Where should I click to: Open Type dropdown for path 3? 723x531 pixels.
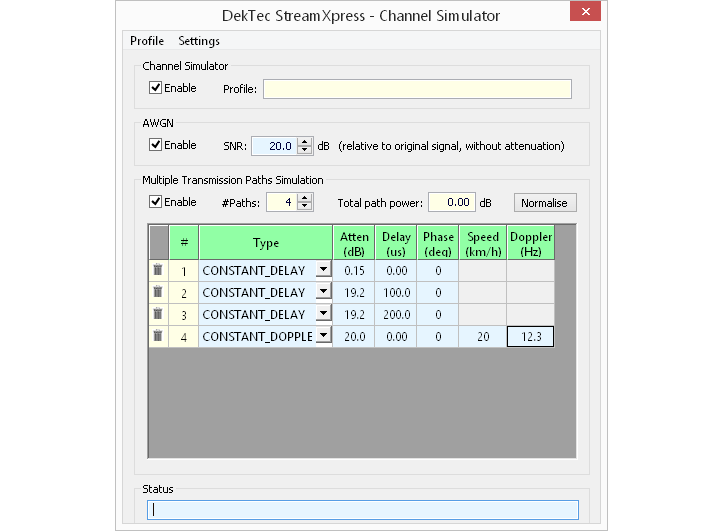click(x=324, y=313)
